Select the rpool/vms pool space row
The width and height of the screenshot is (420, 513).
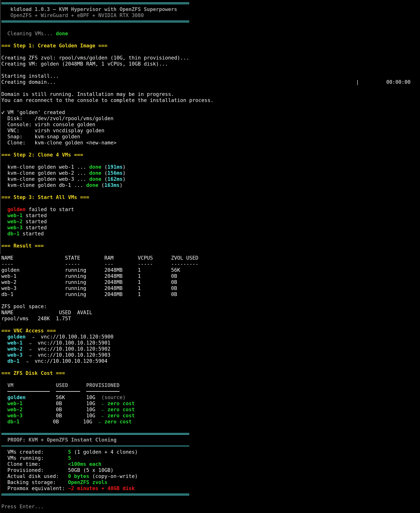[36, 319]
